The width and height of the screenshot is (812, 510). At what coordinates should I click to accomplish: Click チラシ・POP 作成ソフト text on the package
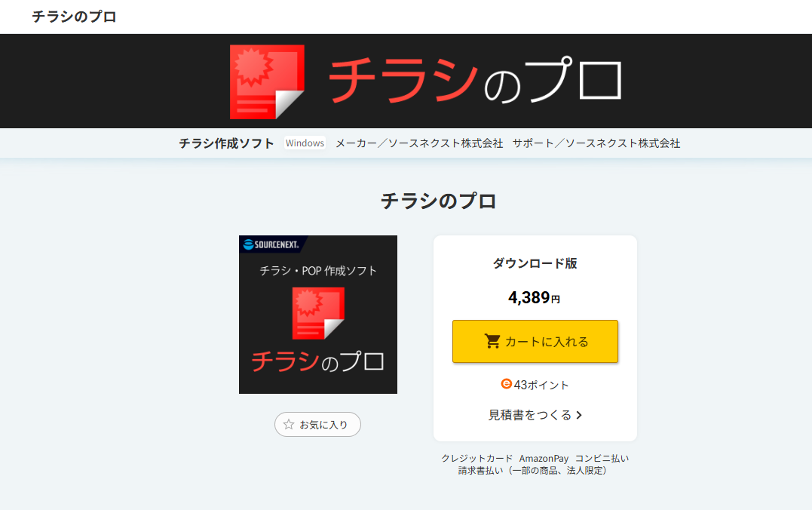[x=318, y=271]
